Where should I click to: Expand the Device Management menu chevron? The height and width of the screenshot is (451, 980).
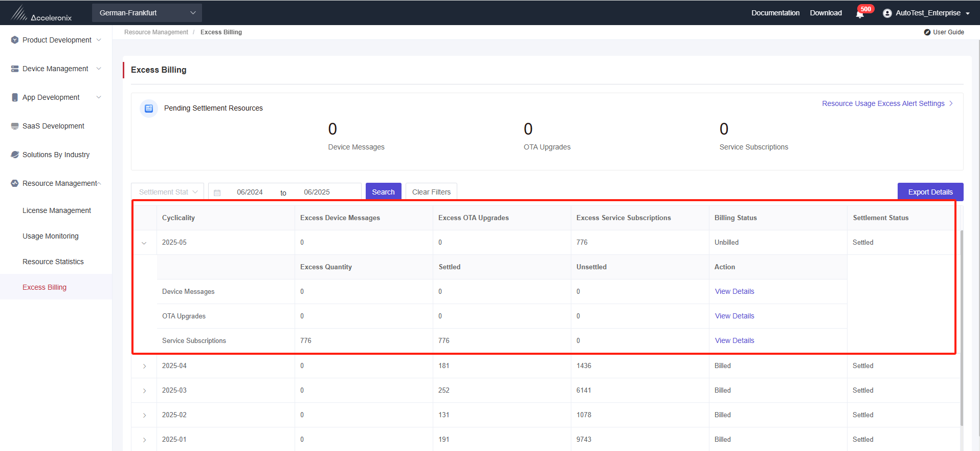point(99,69)
